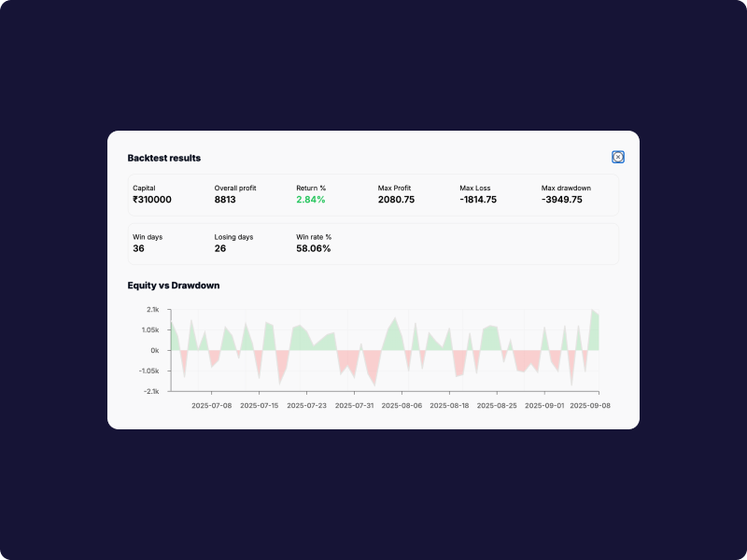
Task: Click the green Return % value 2.84%
Action: click(311, 200)
